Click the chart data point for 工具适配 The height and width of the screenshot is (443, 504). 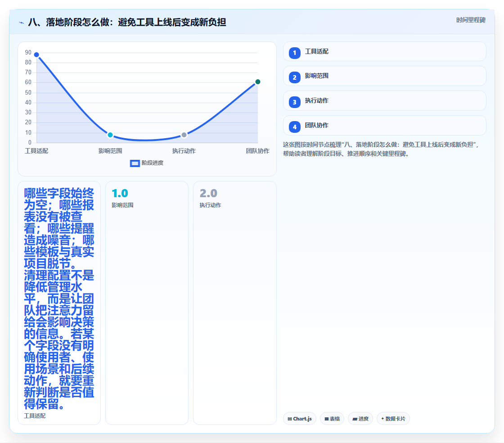pos(36,54)
